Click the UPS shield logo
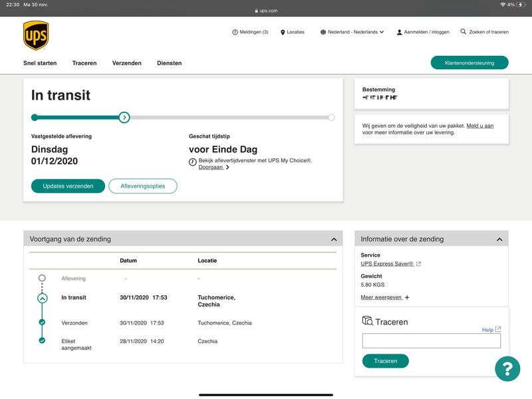The height and width of the screenshot is (399, 532). [36, 36]
